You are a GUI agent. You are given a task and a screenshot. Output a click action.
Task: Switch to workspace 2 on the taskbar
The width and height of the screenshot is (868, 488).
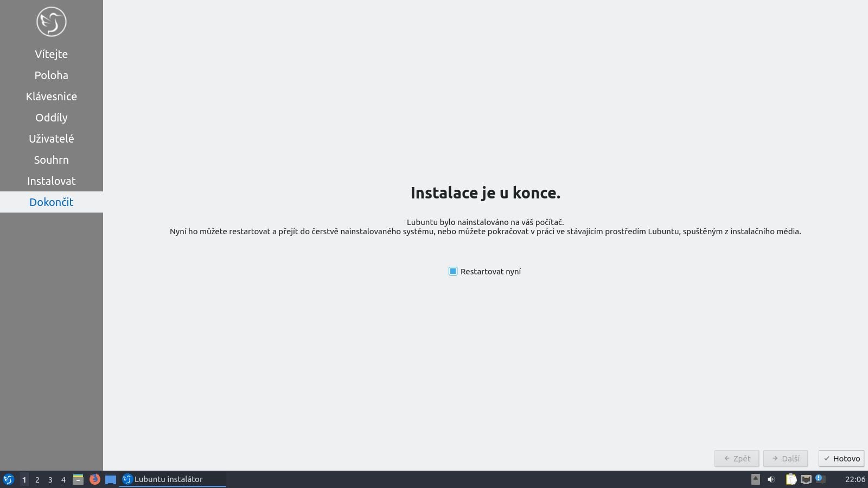tap(37, 479)
